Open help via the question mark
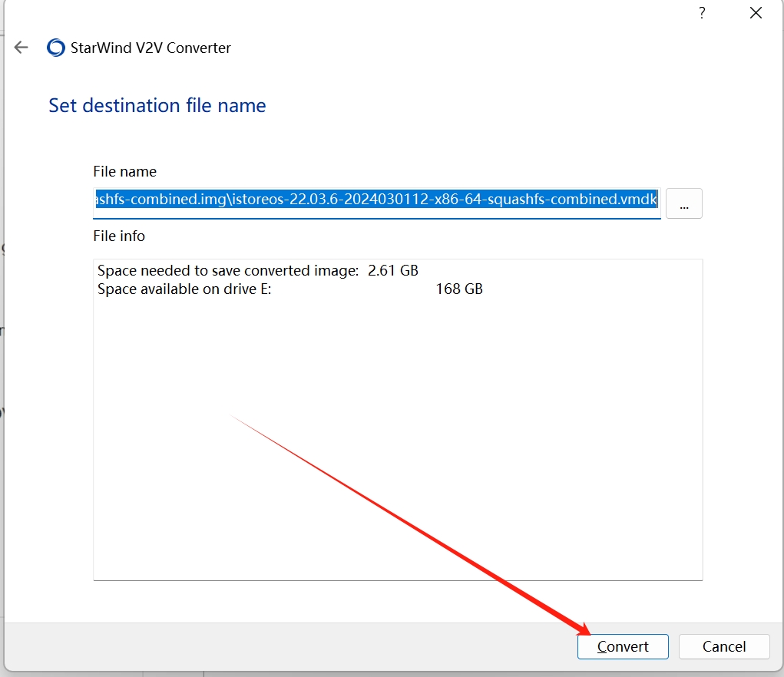The image size is (784, 677). click(702, 12)
